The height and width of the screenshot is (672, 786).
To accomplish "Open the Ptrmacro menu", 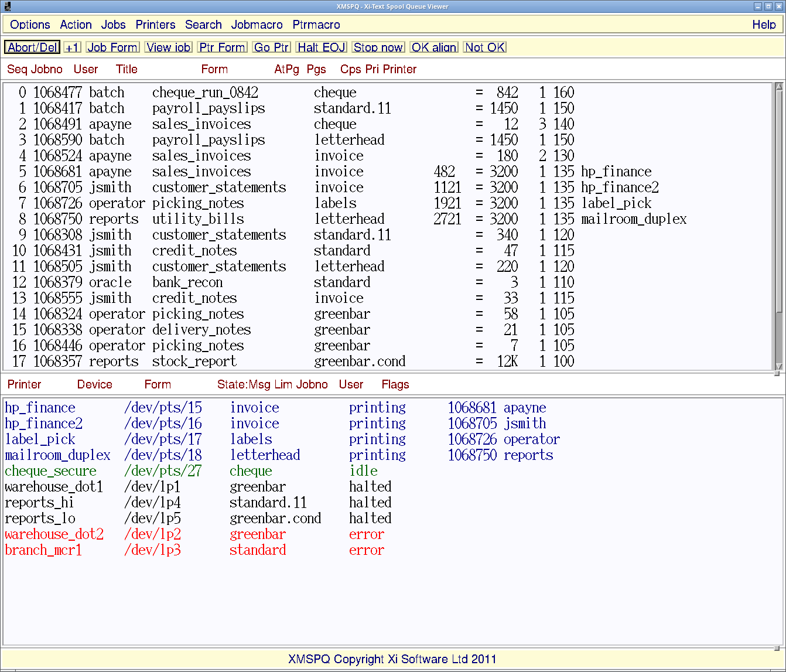I will click(316, 25).
